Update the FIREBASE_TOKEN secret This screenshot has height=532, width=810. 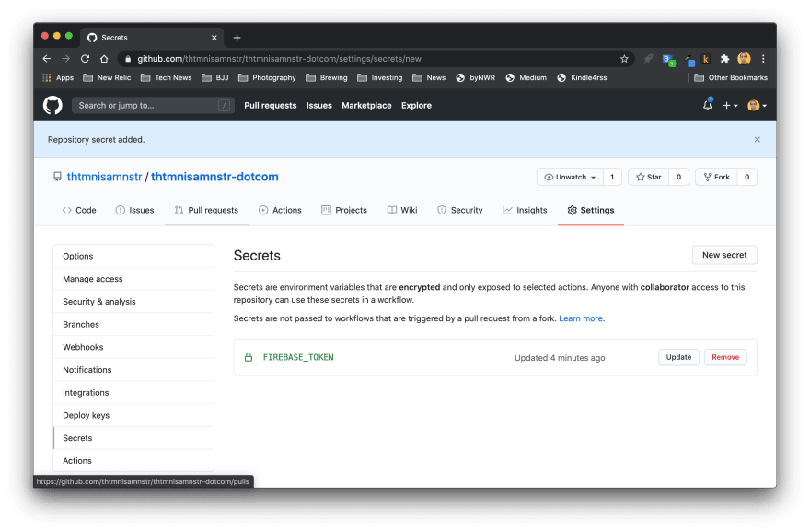(678, 357)
